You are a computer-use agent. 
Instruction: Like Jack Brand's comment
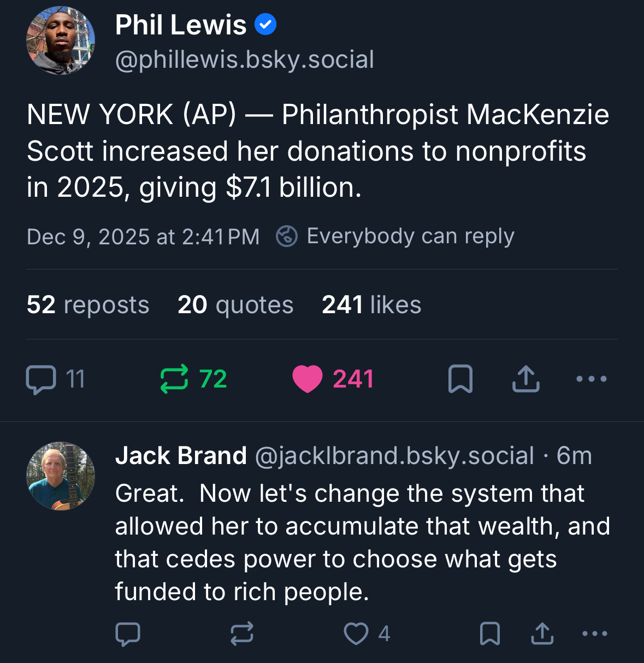pyautogui.click(x=356, y=634)
